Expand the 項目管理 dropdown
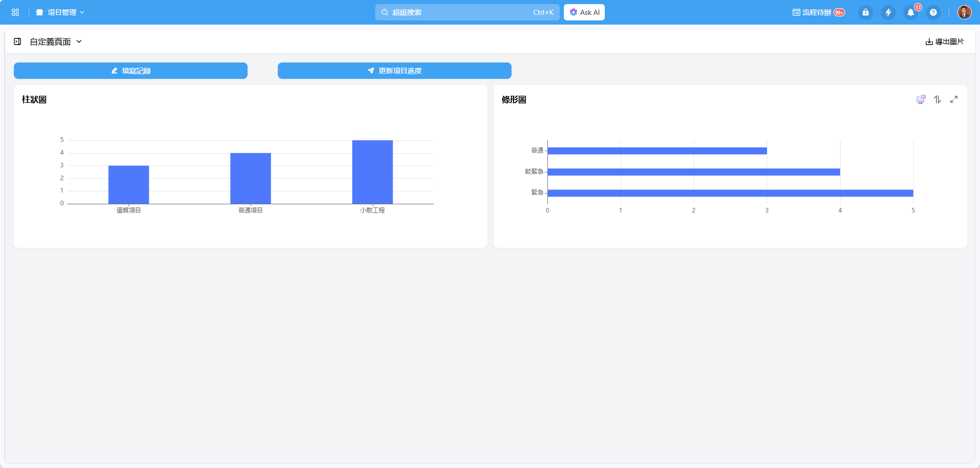Viewport: 980px width, 468px height. point(60,12)
